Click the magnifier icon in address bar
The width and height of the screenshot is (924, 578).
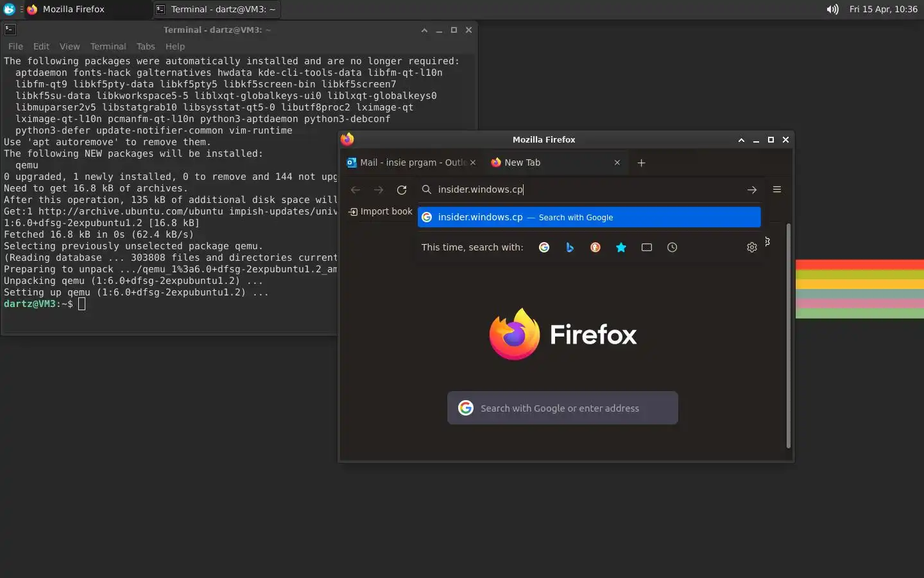pos(427,189)
